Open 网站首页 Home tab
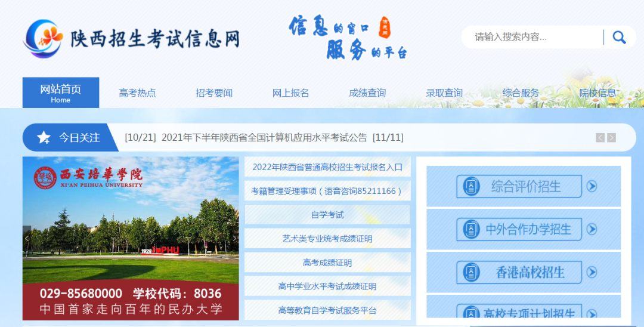The image size is (644, 327). coord(61,93)
